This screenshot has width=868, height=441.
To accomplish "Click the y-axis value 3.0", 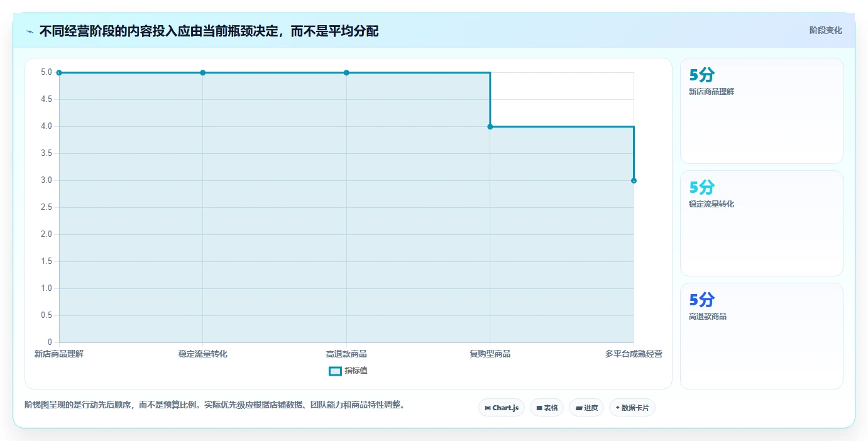I will (47, 180).
